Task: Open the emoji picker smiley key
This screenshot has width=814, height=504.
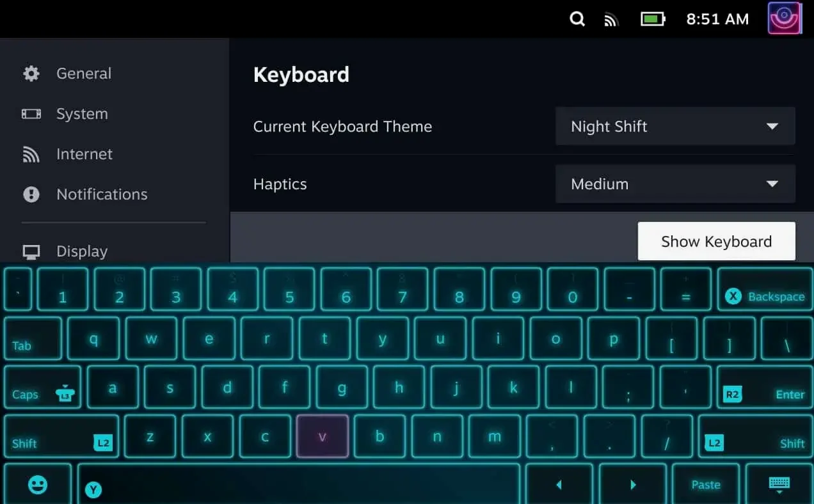Action: (38, 484)
